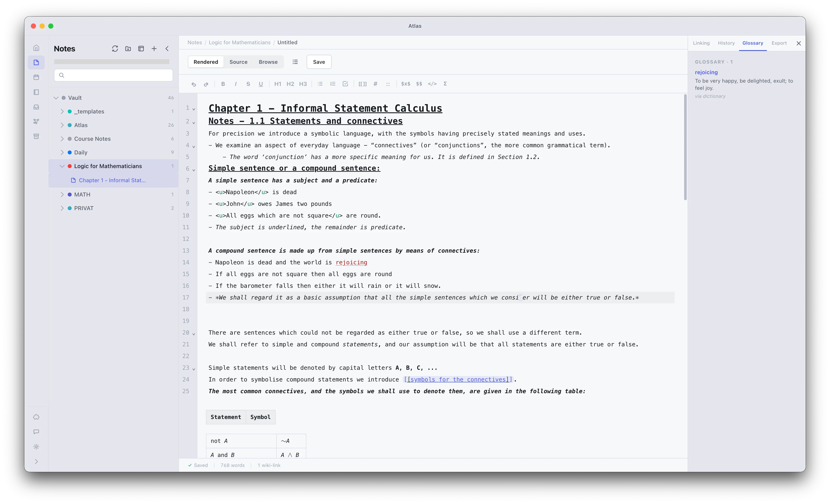Insert H3 heading

pyautogui.click(x=303, y=84)
